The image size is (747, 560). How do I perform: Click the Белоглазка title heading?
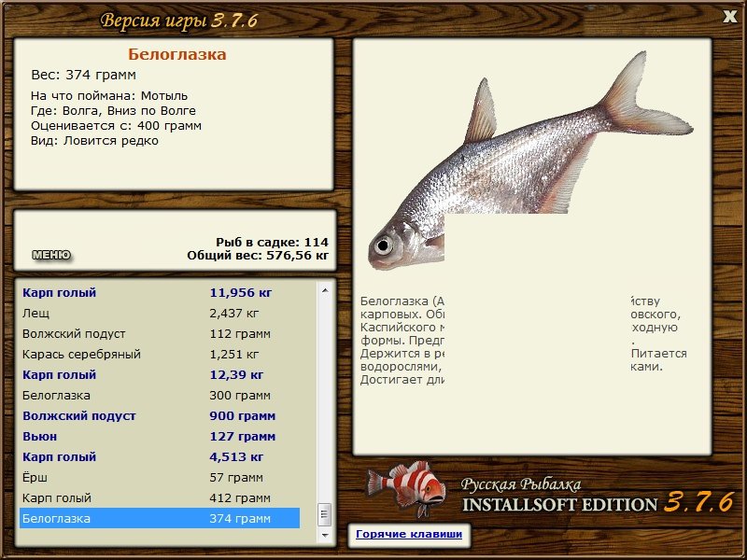pos(176,54)
